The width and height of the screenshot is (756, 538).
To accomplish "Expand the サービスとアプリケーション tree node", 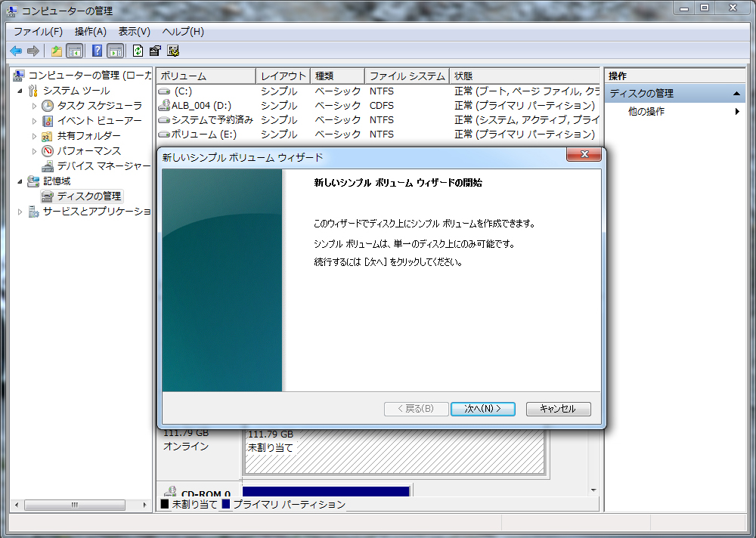I will [x=21, y=212].
